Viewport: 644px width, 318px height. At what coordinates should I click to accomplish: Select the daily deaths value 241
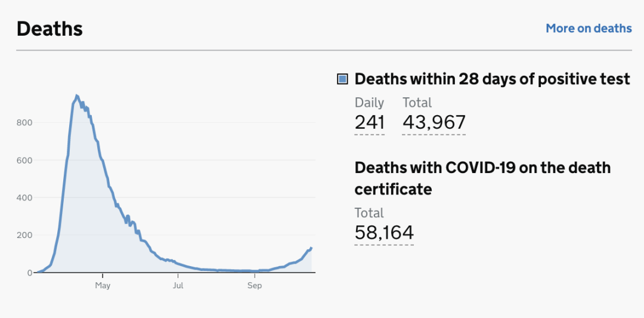tap(370, 122)
